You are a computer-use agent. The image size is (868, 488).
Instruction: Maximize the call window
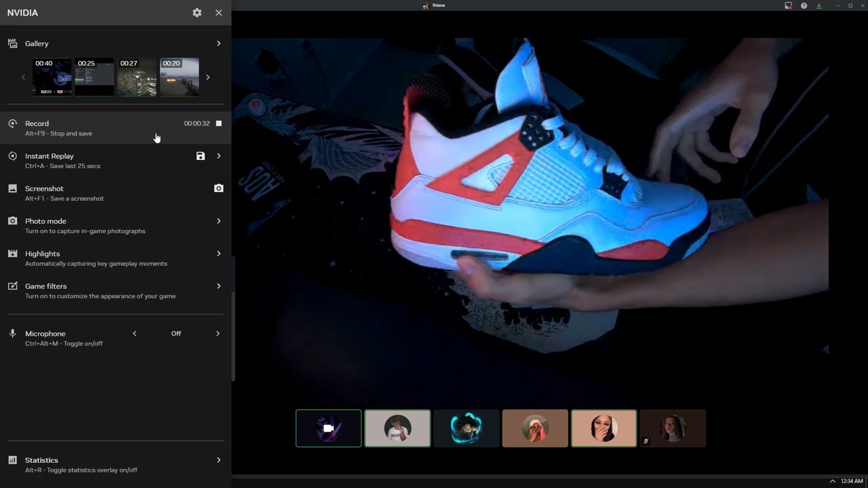[x=850, y=5]
